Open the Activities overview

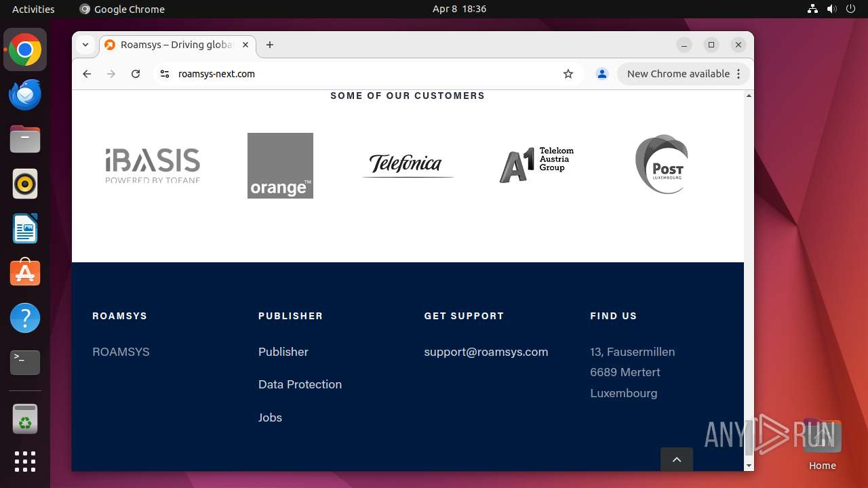tap(33, 9)
